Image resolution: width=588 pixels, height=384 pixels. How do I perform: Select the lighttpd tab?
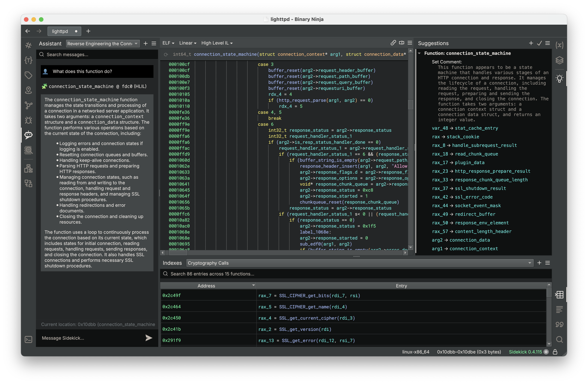coord(64,31)
